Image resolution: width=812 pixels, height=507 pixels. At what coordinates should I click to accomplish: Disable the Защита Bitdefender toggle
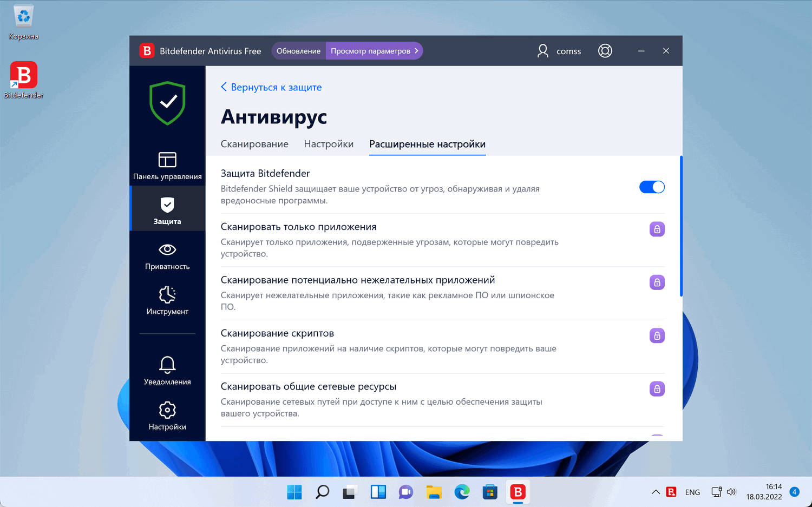[652, 187]
